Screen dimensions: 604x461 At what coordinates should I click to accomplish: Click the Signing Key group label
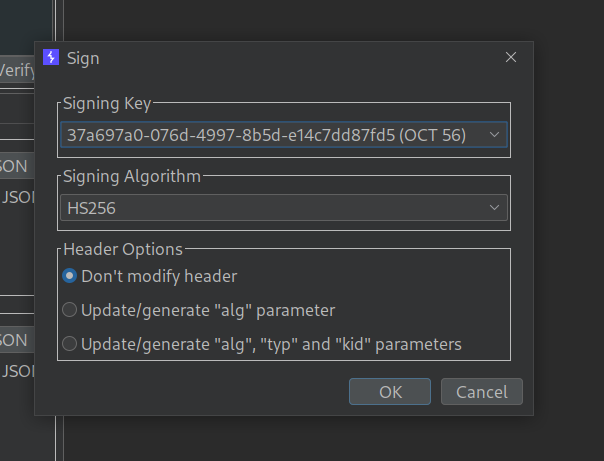tap(107, 103)
